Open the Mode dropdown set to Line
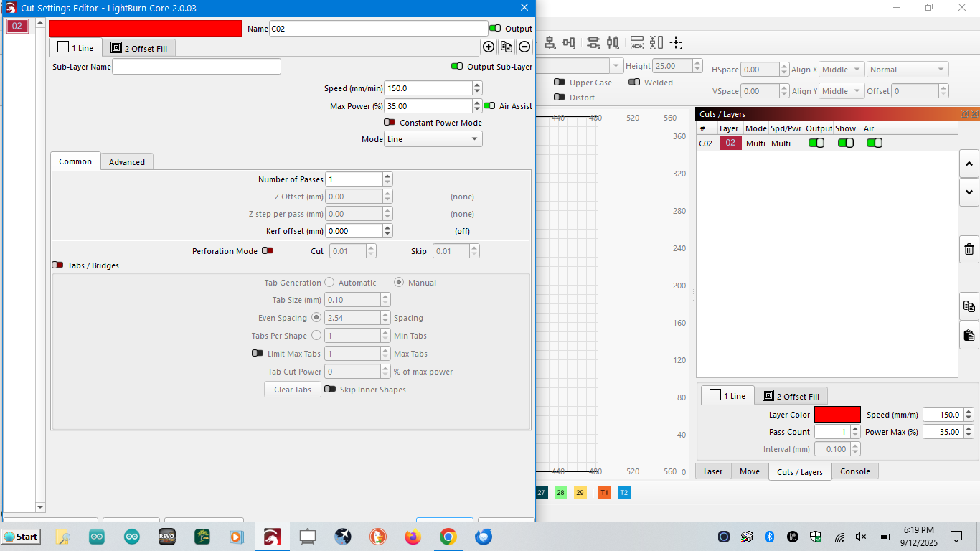The image size is (980, 551). pyautogui.click(x=433, y=139)
